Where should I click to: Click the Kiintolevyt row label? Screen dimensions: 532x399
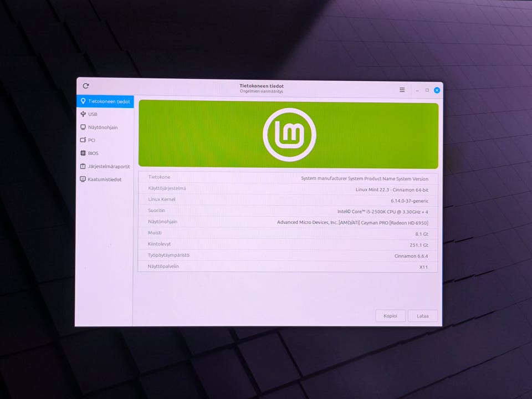pyautogui.click(x=159, y=244)
